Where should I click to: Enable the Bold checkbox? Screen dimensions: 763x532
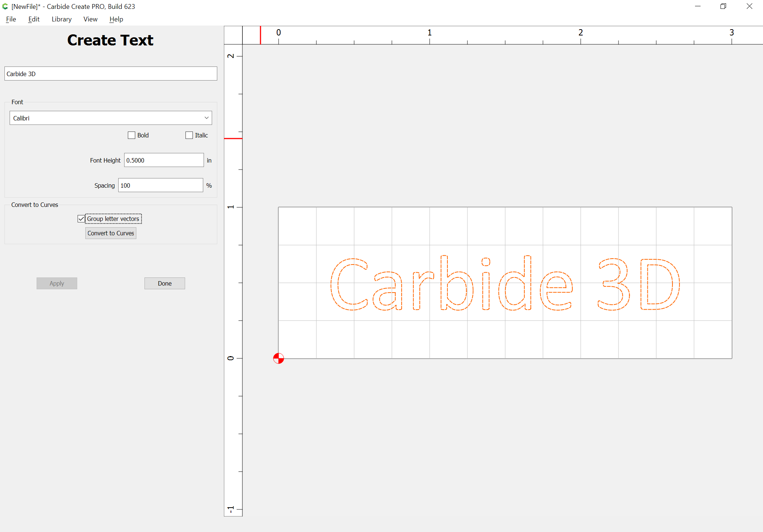pyautogui.click(x=132, y=135)
